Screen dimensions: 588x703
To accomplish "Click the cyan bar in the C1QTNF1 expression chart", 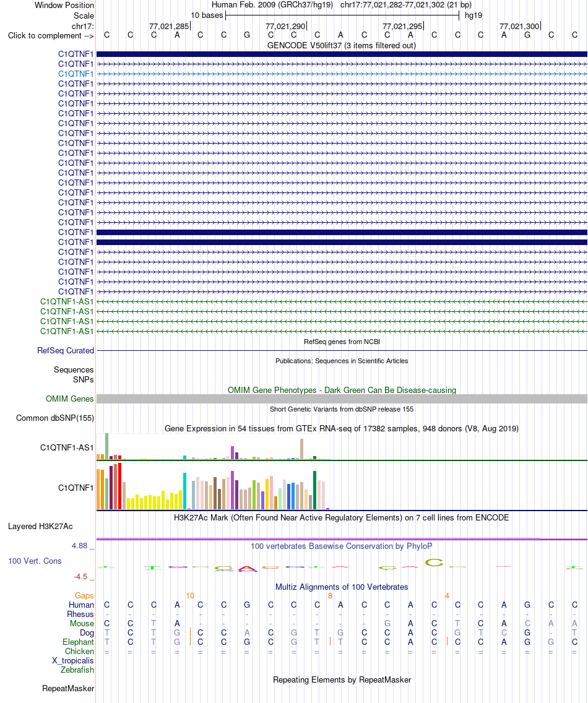I will (185, 491).
